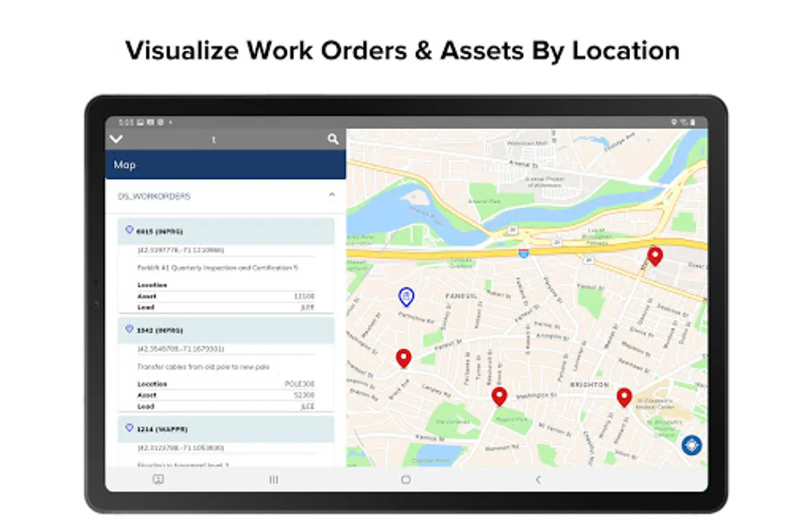Open the Map tab header
Screen dimensions: 812x531
pos(225,165)
